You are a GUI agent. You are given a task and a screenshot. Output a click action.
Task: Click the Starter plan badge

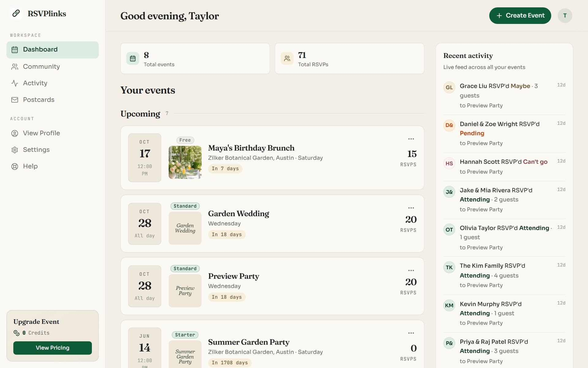(x=185, y=335)
